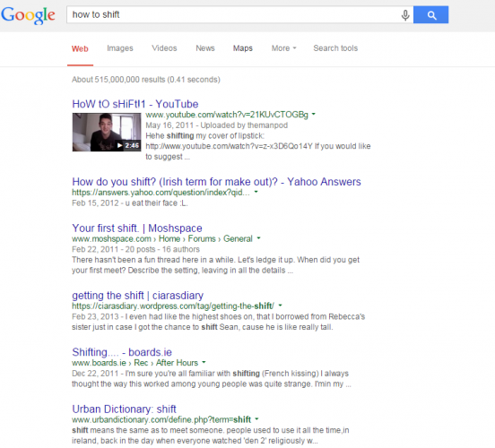Viewport: 495px width, 448px height.
Task: Open the arrow next to ciarasdiary.wordpress.com URL
Action: pyautogui.click(x=280, y=306)
